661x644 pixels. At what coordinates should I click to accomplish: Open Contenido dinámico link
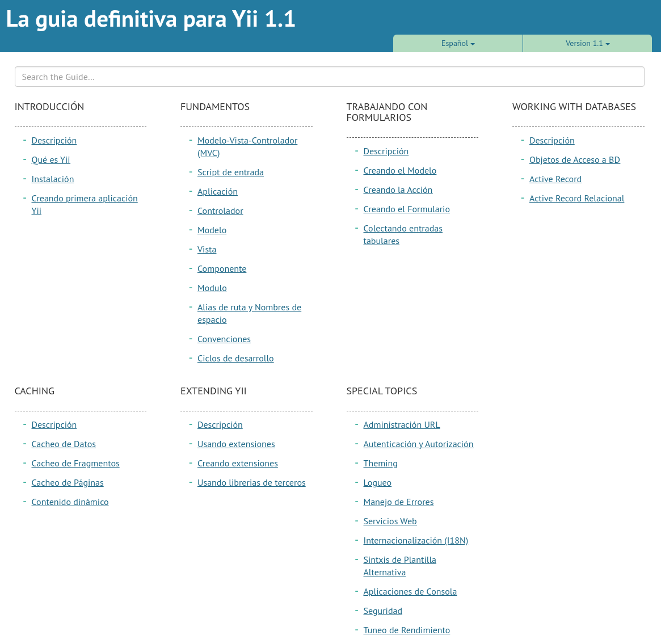pyautogui.click(x=70, y=502)
